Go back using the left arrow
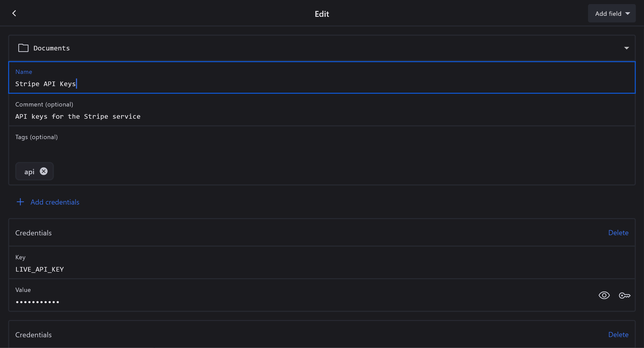The height and width of the screenshot is (348, 644). pyautogui.click(x=14, y=13)
